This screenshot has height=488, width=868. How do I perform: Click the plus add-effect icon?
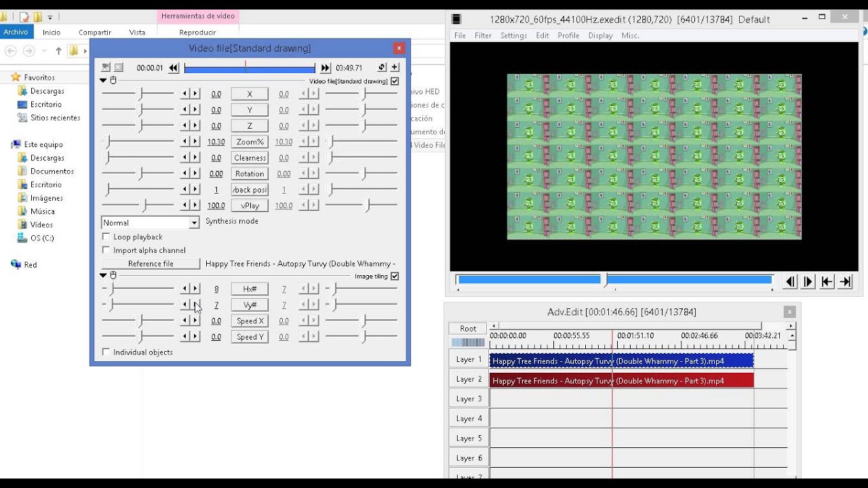(395, 67)
